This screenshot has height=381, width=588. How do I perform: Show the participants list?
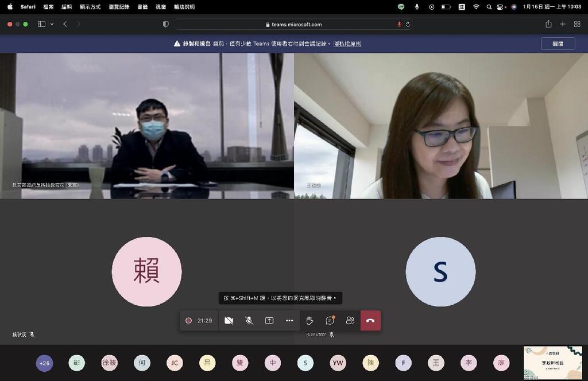350,321
